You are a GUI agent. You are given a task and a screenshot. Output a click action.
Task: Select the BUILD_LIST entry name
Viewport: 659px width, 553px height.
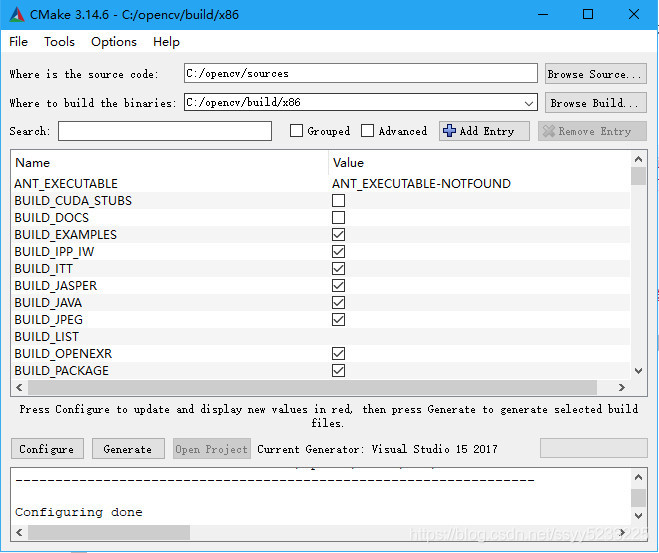(x=47, y=337)
